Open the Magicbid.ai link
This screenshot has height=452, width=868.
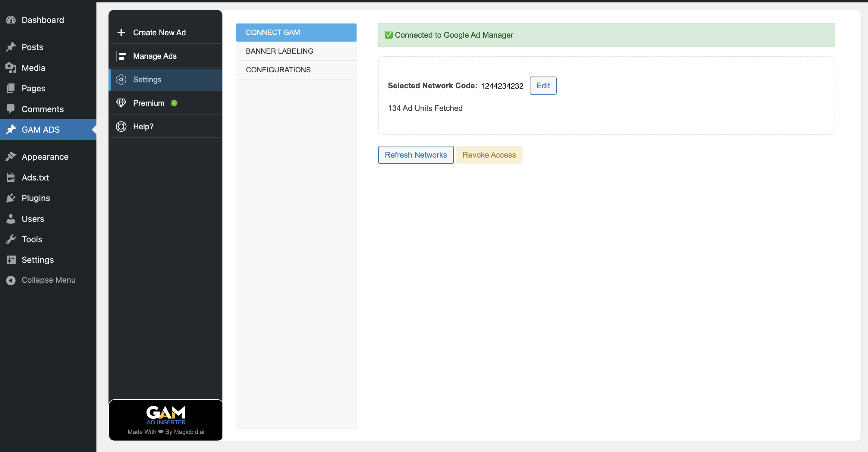click(189, 432)
